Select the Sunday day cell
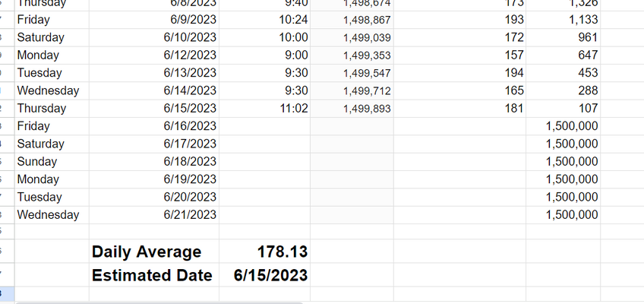This screenshot has width=644, height=304. click(x=52, y=161)
